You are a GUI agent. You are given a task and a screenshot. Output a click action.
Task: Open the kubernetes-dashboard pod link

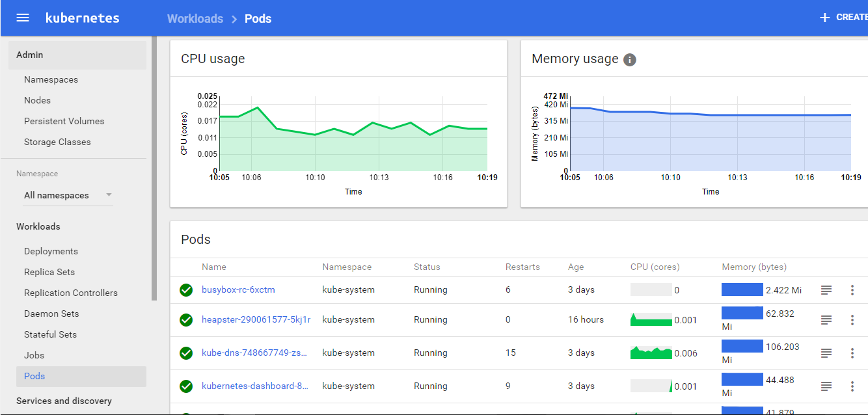point(255,386)
